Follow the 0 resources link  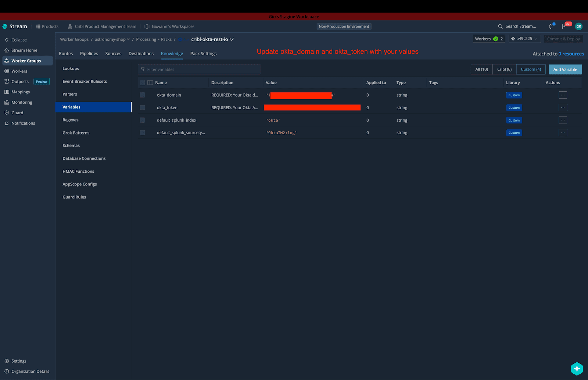(571, 54)
